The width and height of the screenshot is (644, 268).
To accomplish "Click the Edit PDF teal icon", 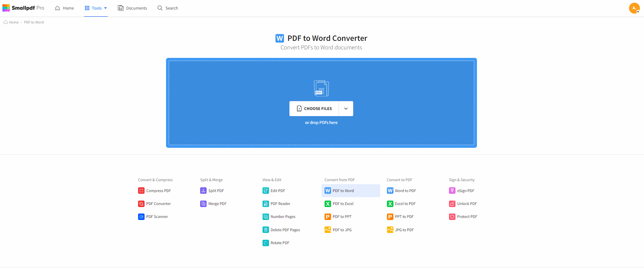I will 266,191.
